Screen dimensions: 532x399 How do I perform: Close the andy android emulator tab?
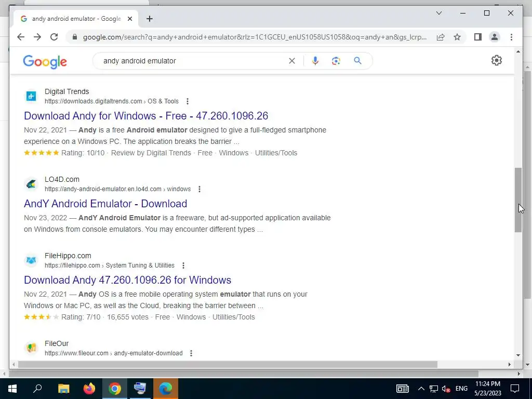pyautogui.click(x=129, y=19)
